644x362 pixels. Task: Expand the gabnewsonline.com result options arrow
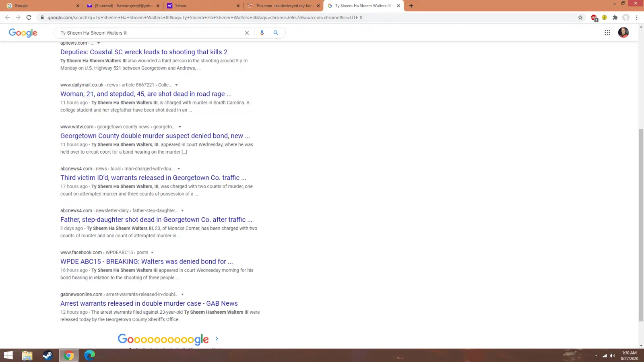point(182,294)
